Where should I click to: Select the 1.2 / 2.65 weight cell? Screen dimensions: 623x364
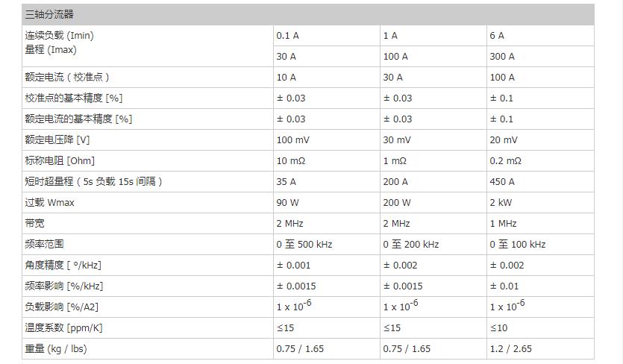point(510,348)
